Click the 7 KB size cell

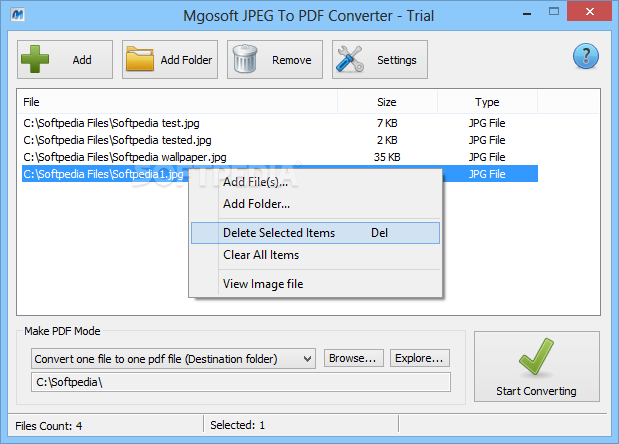[387, 123]
